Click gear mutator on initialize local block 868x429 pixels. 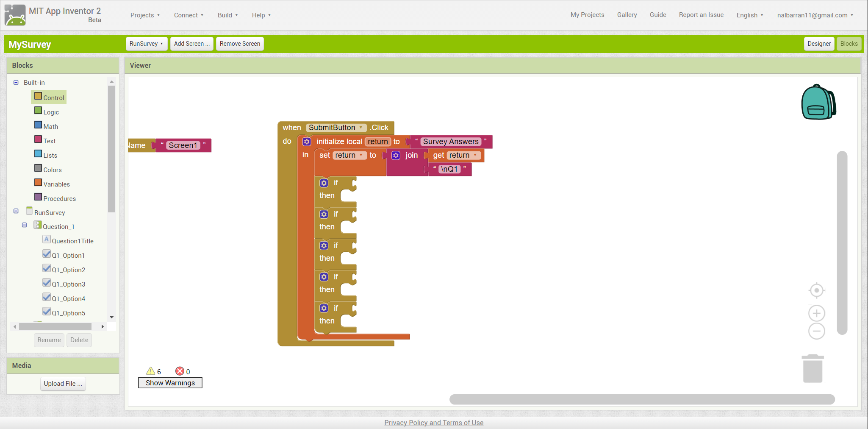coord(307,142)
